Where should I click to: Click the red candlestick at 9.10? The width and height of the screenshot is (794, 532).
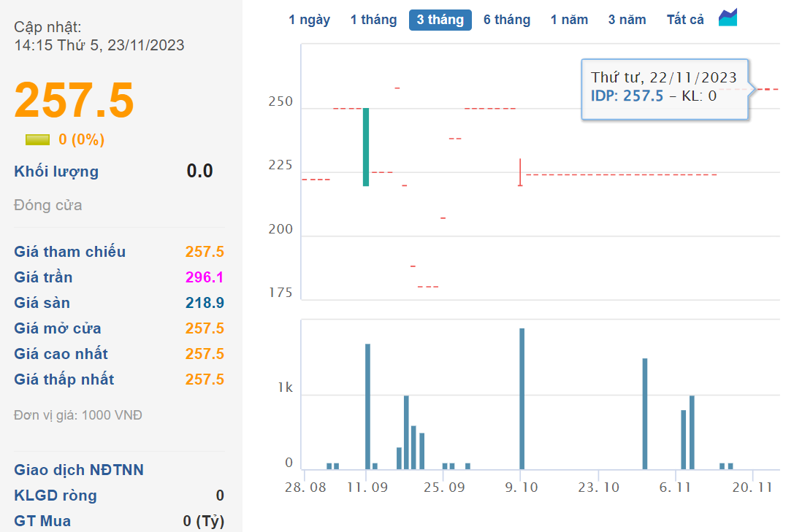(520, 172)
